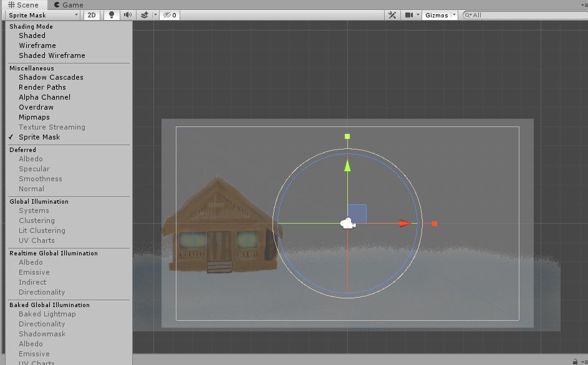Click the scene search field
This screenshot has width=588, height=365.
click(x=524, y=15)
